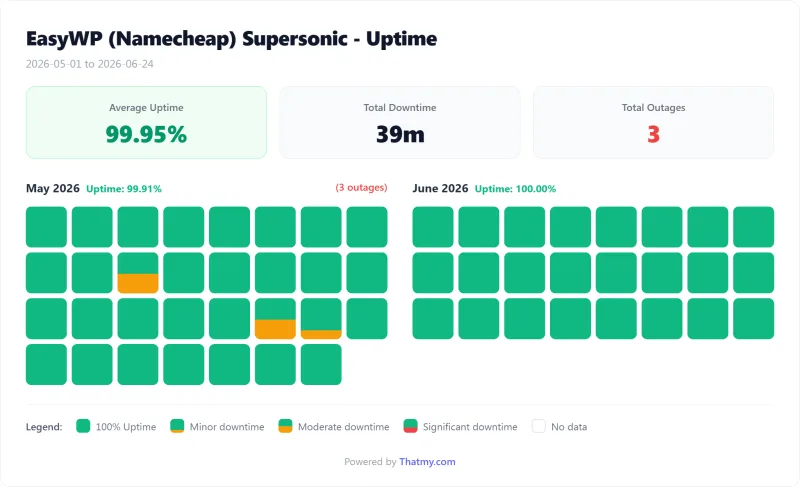The width and height of the screenshot is (800, 487).
Task: Click the 'Powered by' text
Action: (x=370, y=462)
